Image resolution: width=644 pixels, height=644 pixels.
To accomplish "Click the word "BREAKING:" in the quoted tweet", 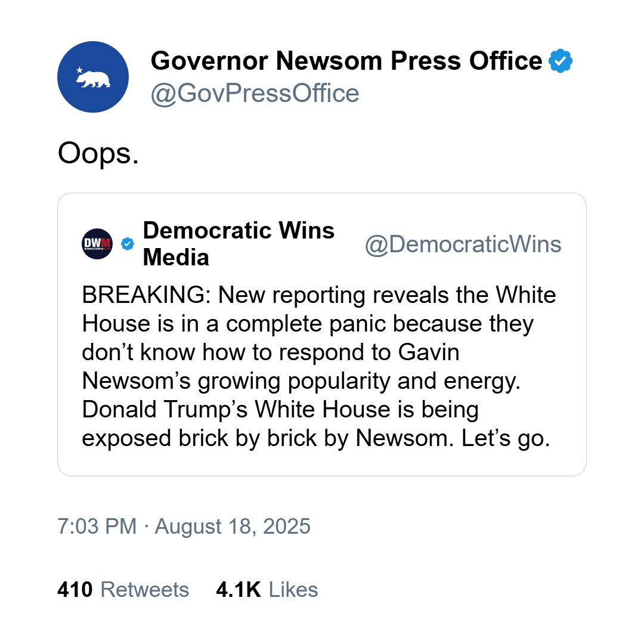I will pos(147,295).
